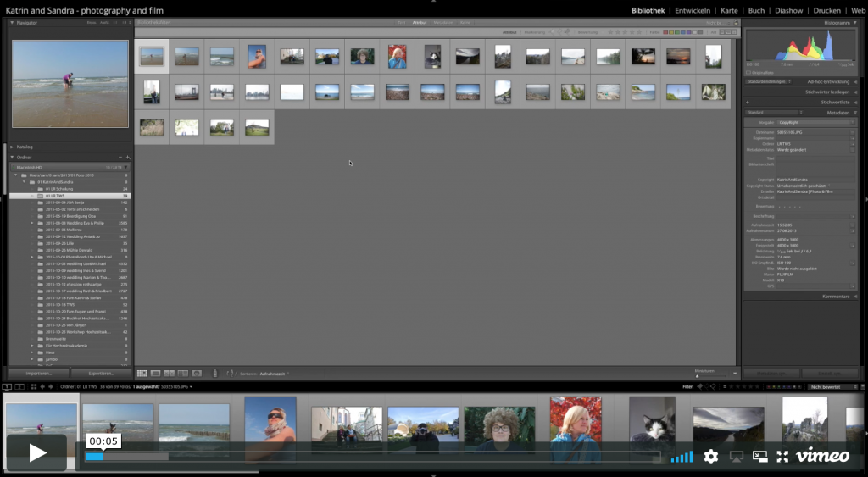Collapse the Histogramm panel
The image size is (868, 477).
coord(855,23)
